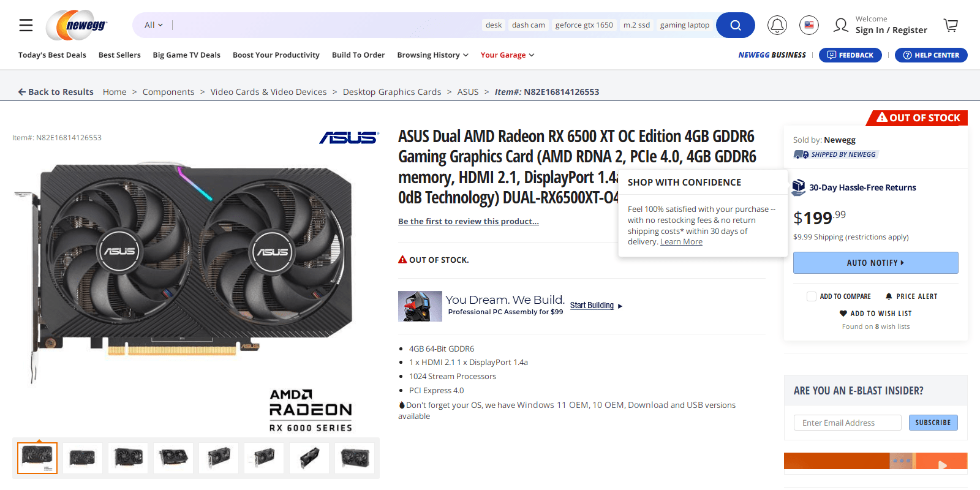Check the Add to Compare checkbox

(812, 296)
